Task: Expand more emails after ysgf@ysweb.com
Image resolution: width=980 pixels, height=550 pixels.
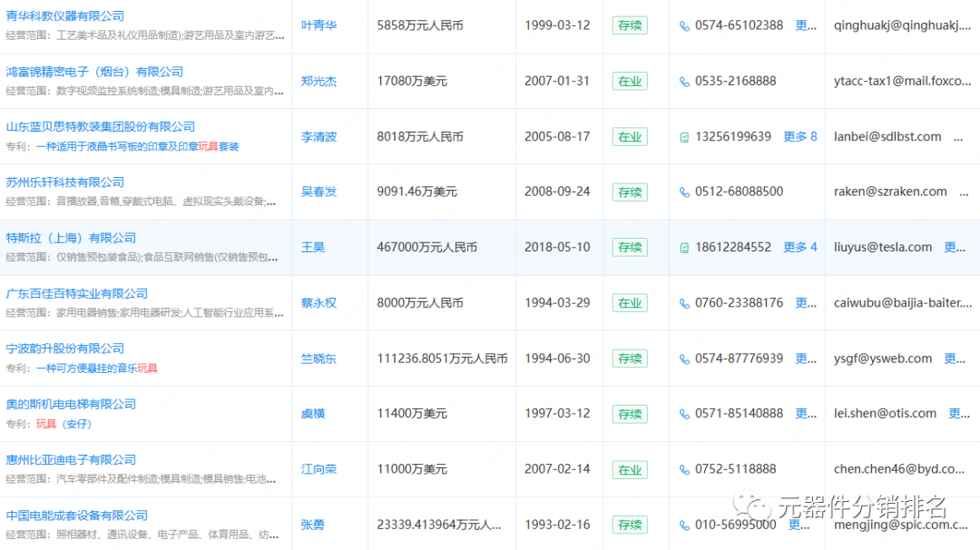Action: point(955,358)
